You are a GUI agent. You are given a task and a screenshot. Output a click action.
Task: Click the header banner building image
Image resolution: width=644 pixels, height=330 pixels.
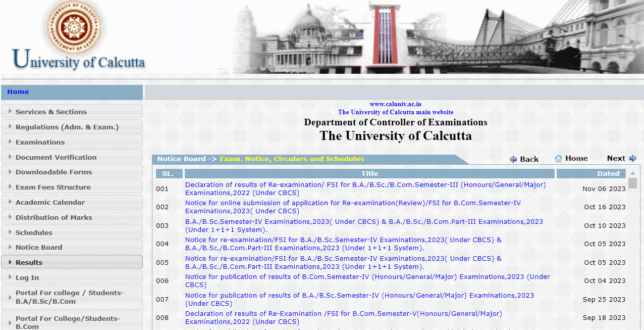coord(438,37)
